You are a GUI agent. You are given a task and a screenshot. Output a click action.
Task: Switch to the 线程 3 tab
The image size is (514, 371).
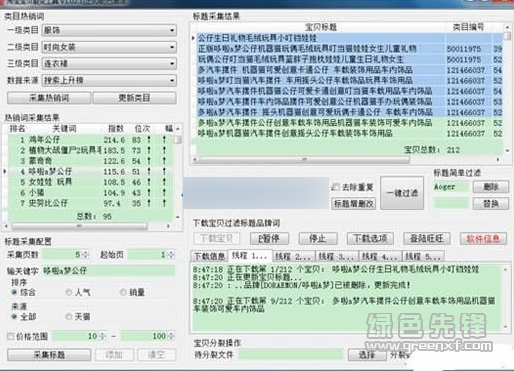pos(337,256)
